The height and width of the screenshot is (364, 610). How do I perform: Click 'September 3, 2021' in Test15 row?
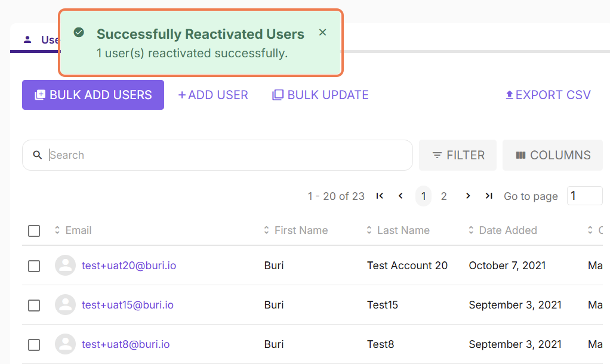tap(515, 305)
